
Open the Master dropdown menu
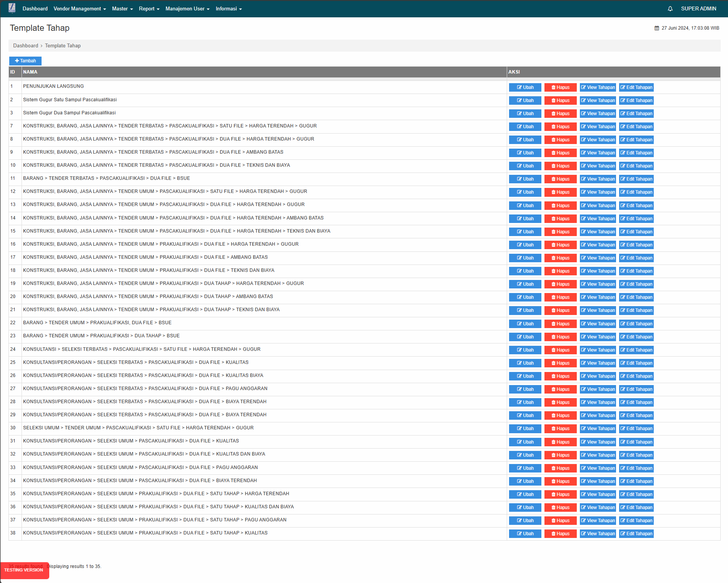pos(122,9)
